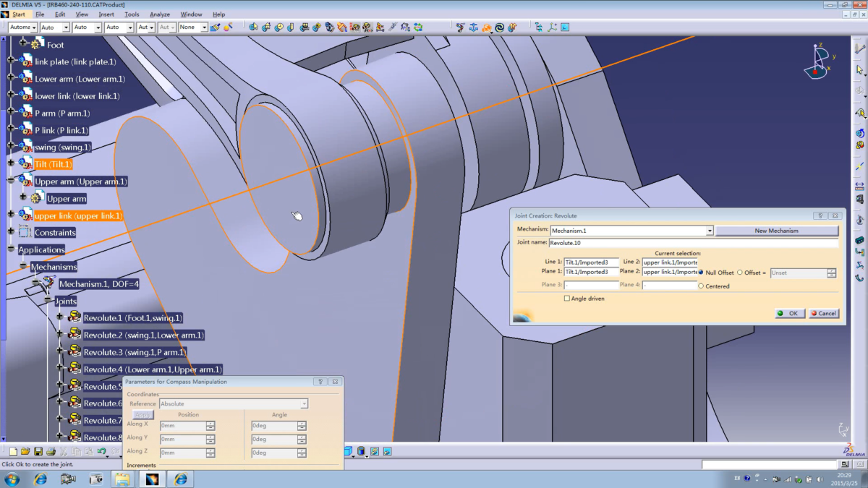Open the Start menu in DELMIA menu bar
Screen dimensions: 868x488
click(18, 14)
